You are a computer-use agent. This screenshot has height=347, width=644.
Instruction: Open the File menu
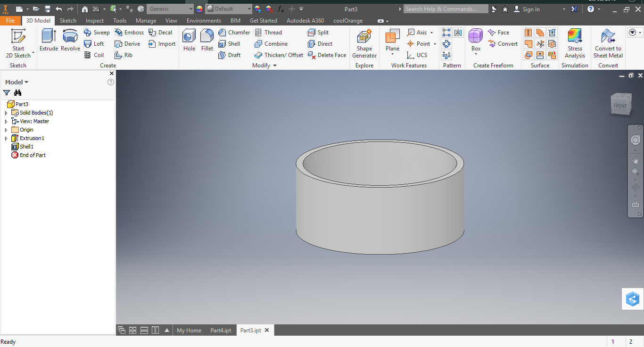[x=10, y=21]
